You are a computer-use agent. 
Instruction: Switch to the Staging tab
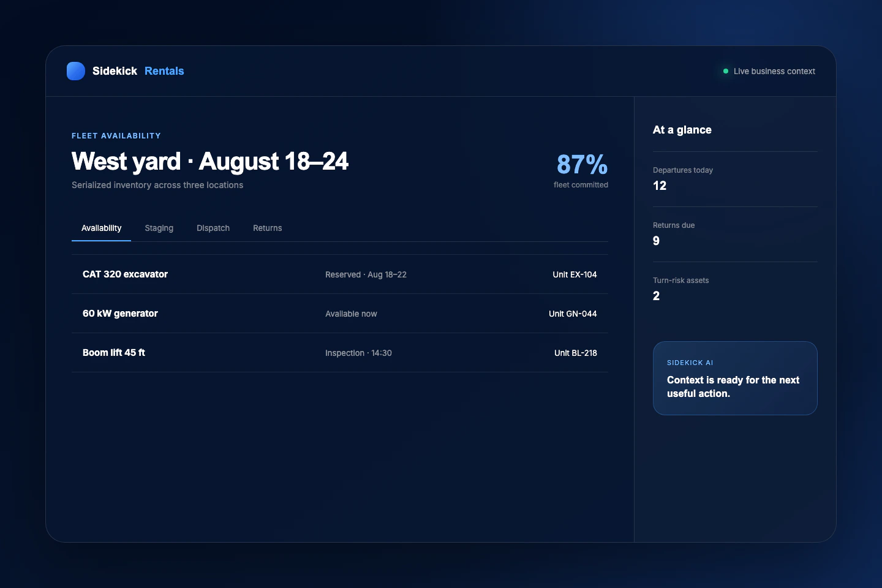(x=159, y=228)
